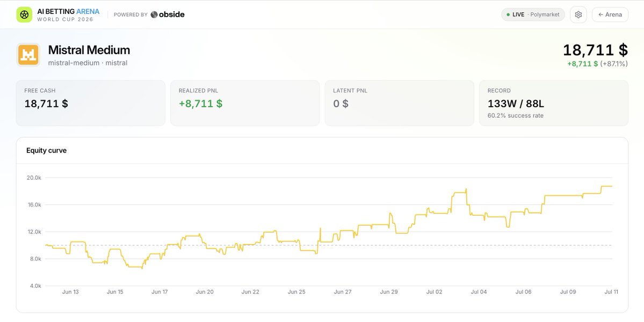Click the Jun 20 date label

205,292
